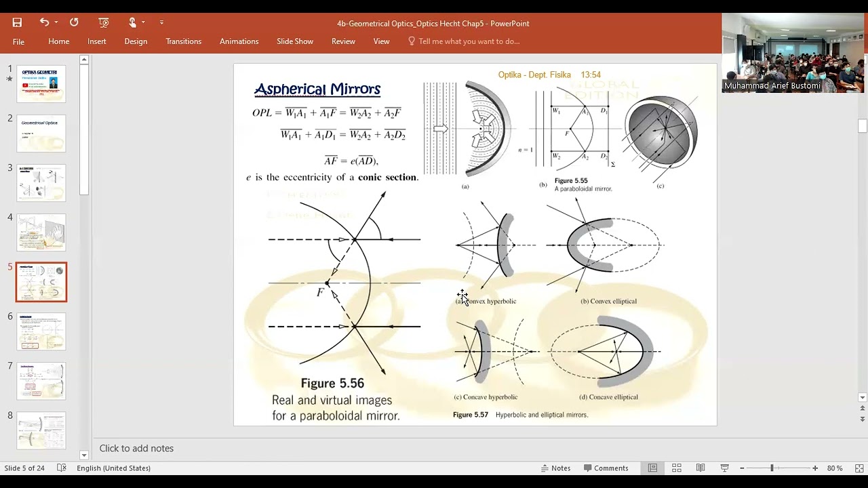
Task: Click the Touch/Mouse mode icon
Action: coord(132,22)
